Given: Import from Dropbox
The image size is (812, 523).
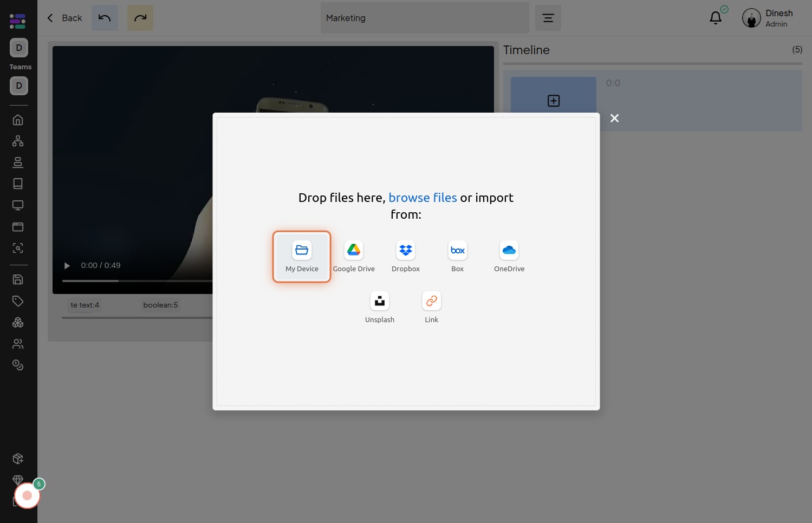Looking at the screenshot, I should click(x=406, y=257).
